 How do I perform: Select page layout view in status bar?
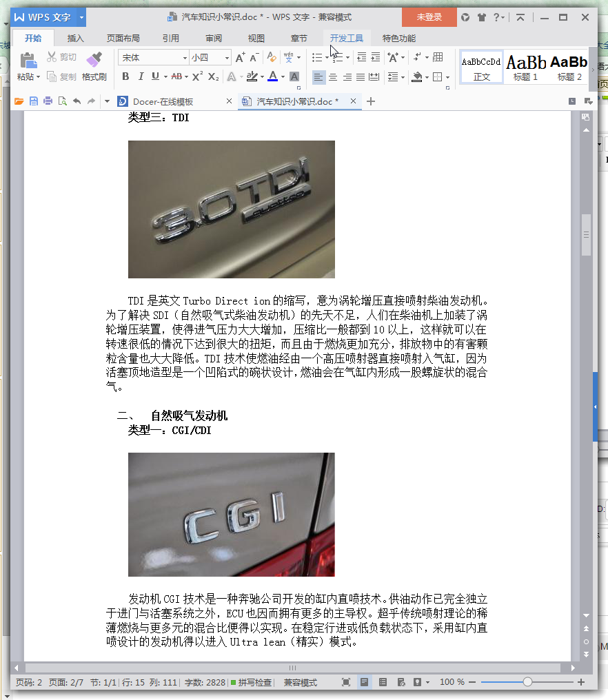[x=364, y=682]
